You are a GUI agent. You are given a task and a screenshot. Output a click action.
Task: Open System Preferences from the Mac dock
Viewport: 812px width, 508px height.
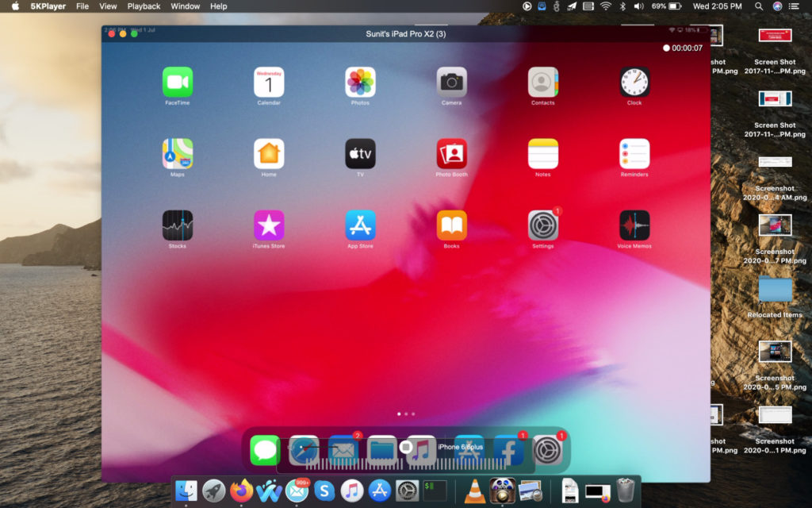coord(407,490)
